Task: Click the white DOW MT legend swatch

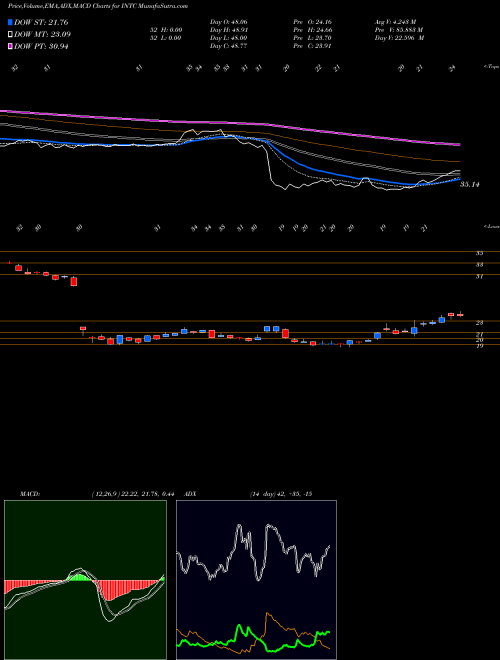Action: tap(10, 34)
